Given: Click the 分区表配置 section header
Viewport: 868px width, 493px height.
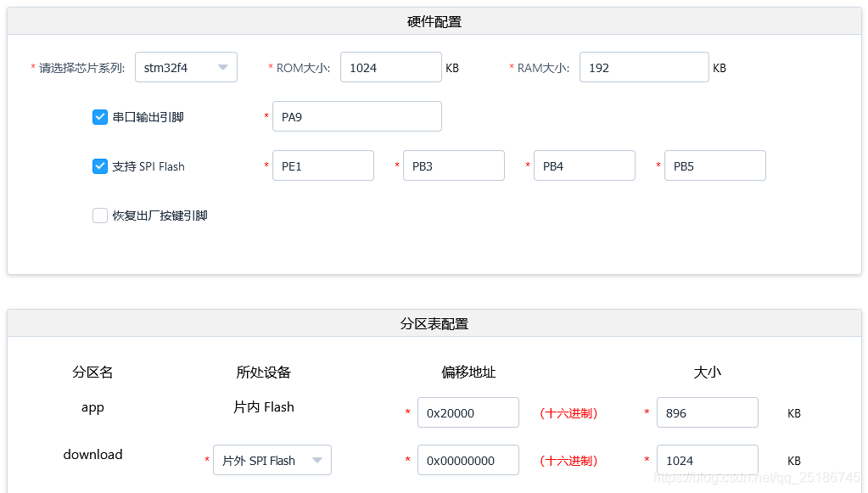Looking at the screenshot, I should (x=434, y=323).
